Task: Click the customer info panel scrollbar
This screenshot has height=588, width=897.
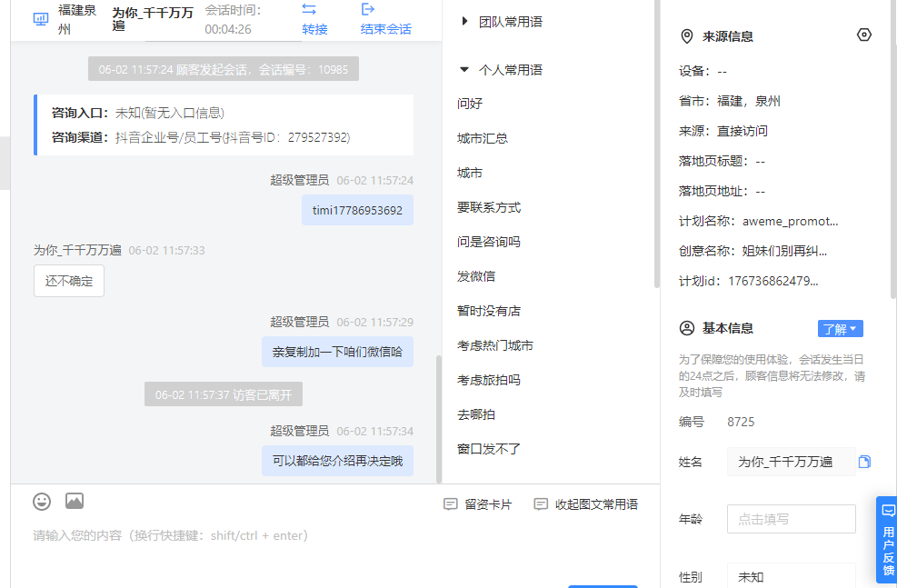Action: 893,149
